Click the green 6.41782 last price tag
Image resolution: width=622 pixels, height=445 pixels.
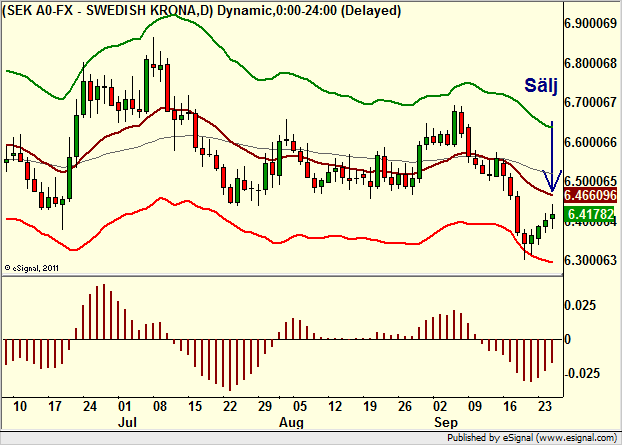point(590,214)
